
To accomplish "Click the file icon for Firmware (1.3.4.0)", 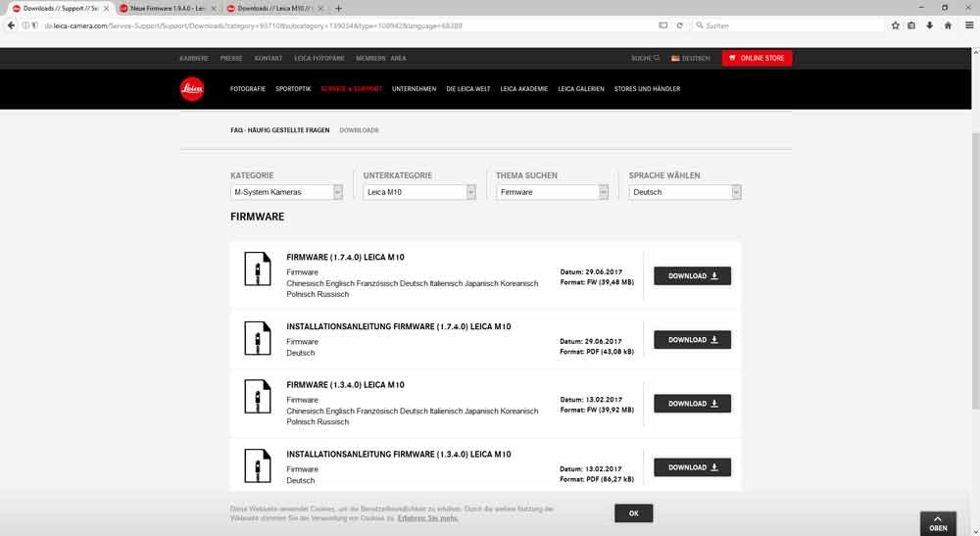I will (257, 397).
